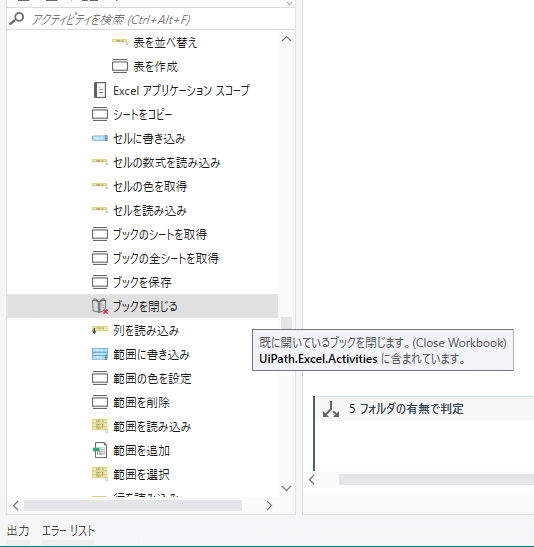Screen dimensions: 534x547
Task: Click the 5 フォルダの有無で判定 activity title
Action: point(406,409)
